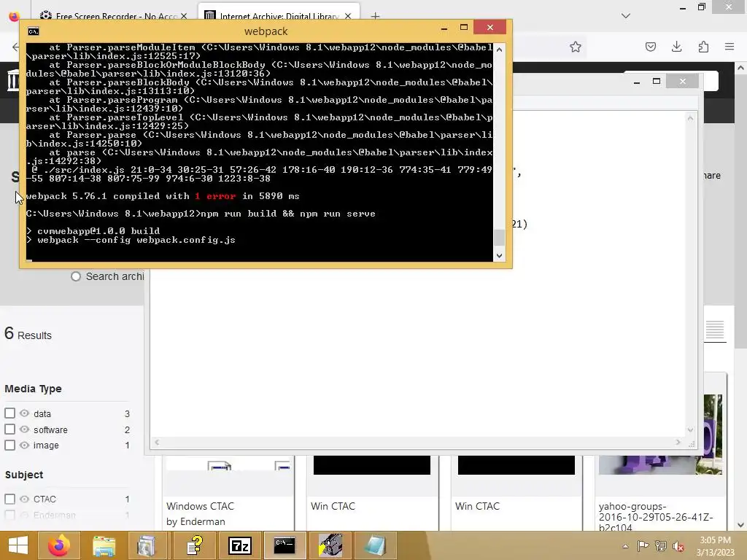Open the first Win CTAC result

[x=333, y=506]
